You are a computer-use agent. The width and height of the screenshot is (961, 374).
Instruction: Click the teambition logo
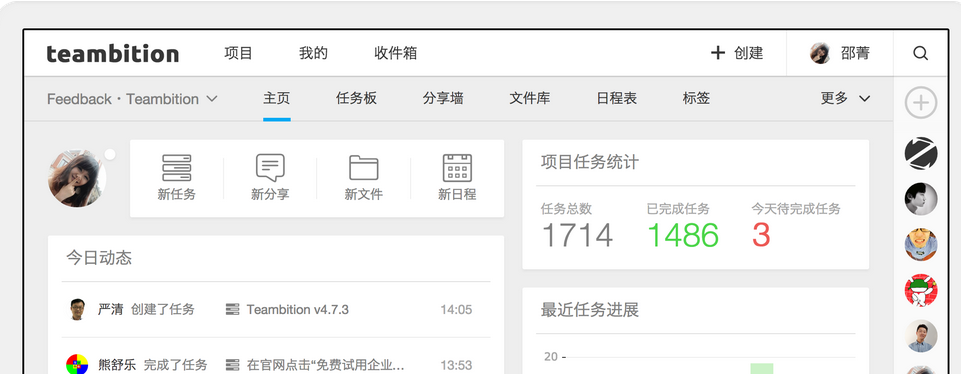(x=113, y=53)
